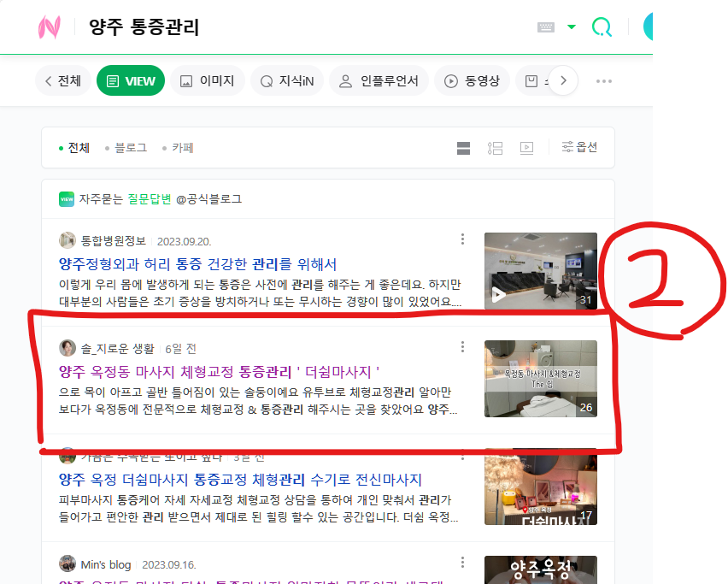The height and width of the screenshot is (584, 728).
Task: Open the 지식iN tab
Action: pyautogui.click(x=287, y=81)
